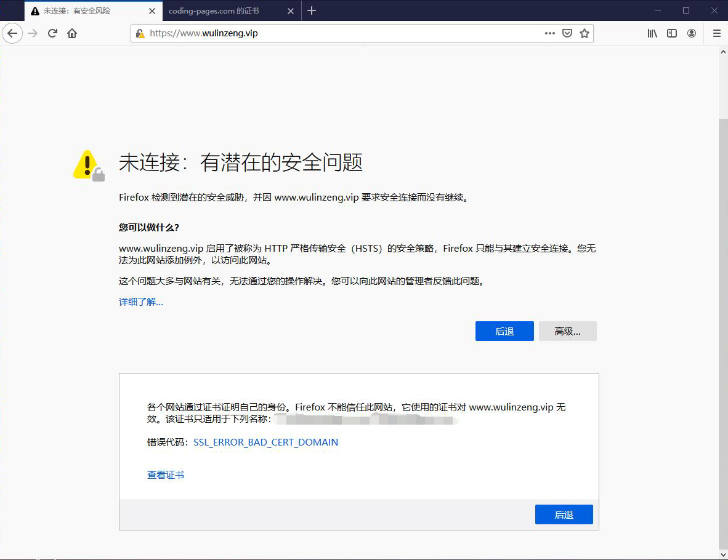Open the 查看证书 link

point(165,474)
